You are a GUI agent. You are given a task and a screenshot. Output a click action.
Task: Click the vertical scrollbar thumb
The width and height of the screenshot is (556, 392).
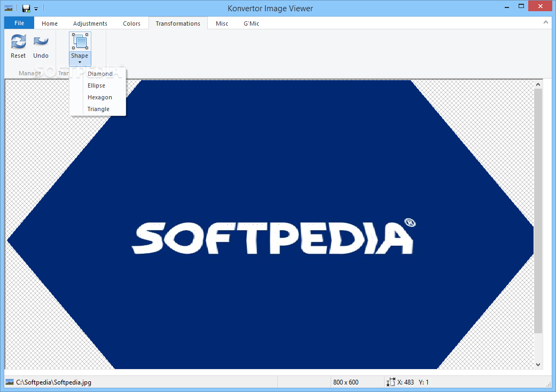point(538,211)
